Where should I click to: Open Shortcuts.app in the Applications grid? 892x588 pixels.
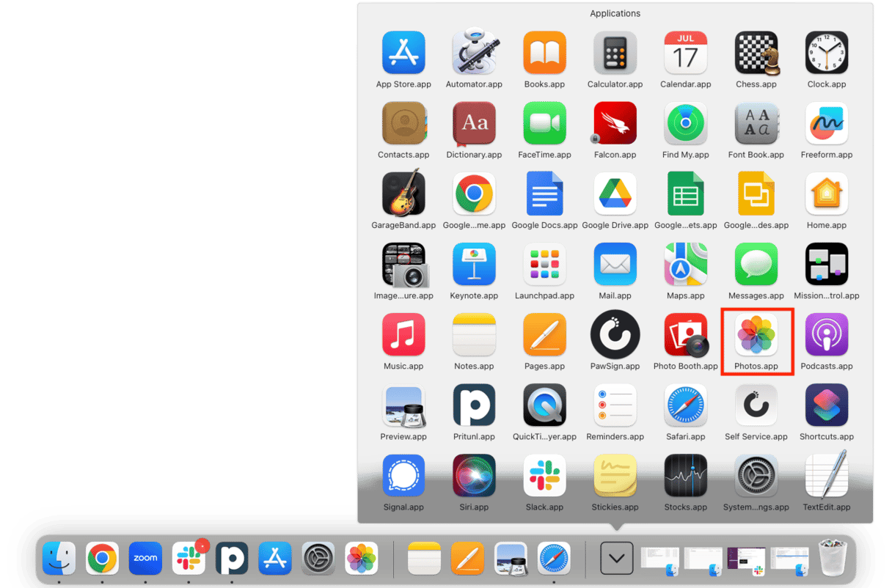827,405
